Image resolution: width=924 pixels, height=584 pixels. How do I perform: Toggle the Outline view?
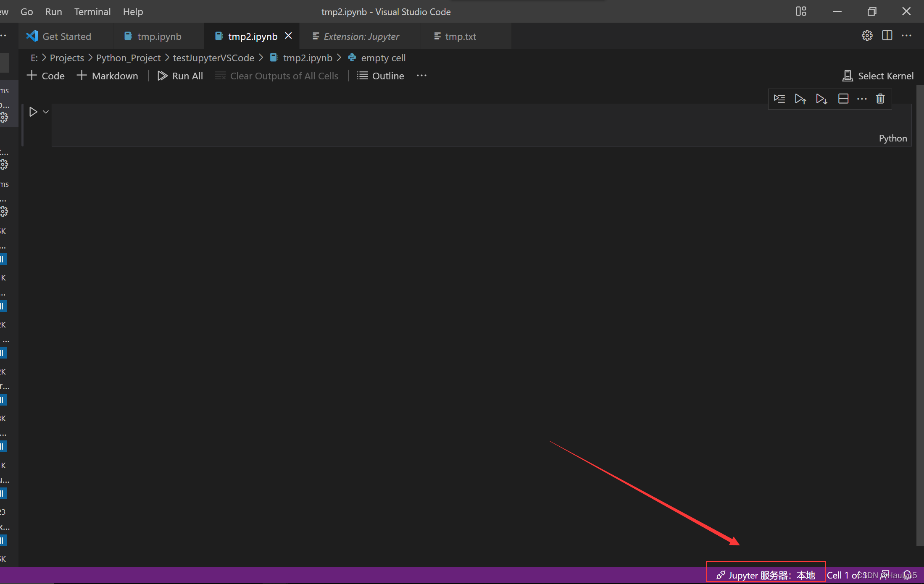click(380, 76)
